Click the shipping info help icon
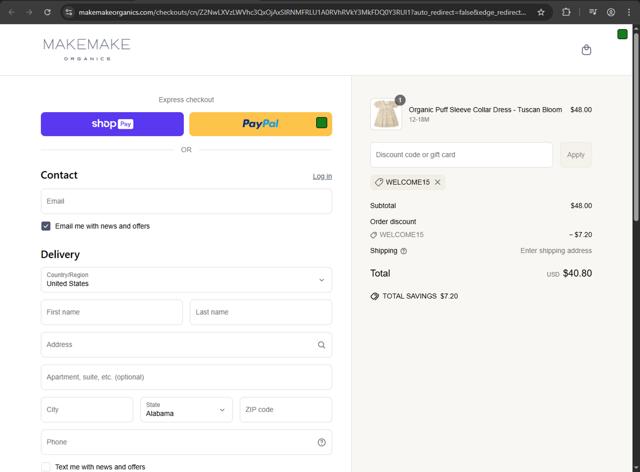Viewport: 640px width, 472px height. pos(404,251)
